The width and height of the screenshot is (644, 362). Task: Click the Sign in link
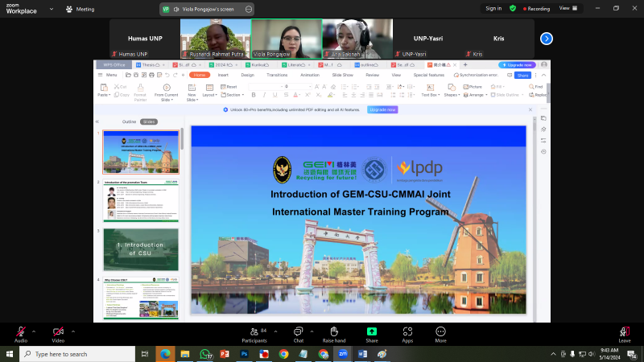pyautogui.click(x=493, y=8)
